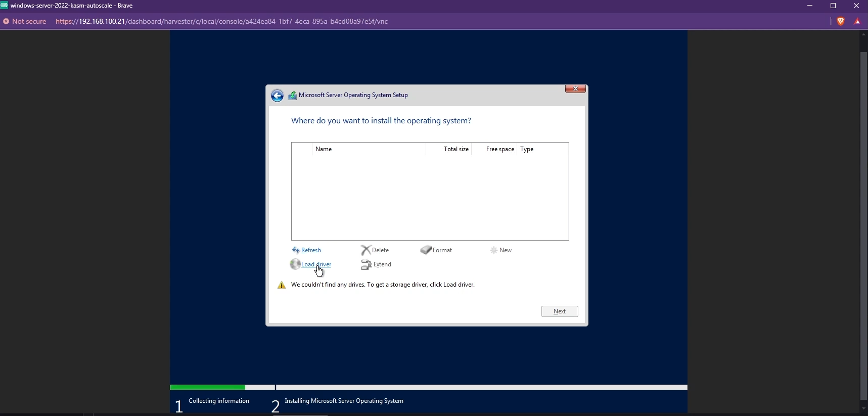Click the page scrollbar down arrow
This screenshot has width=868, height=416.
point(863,408)
